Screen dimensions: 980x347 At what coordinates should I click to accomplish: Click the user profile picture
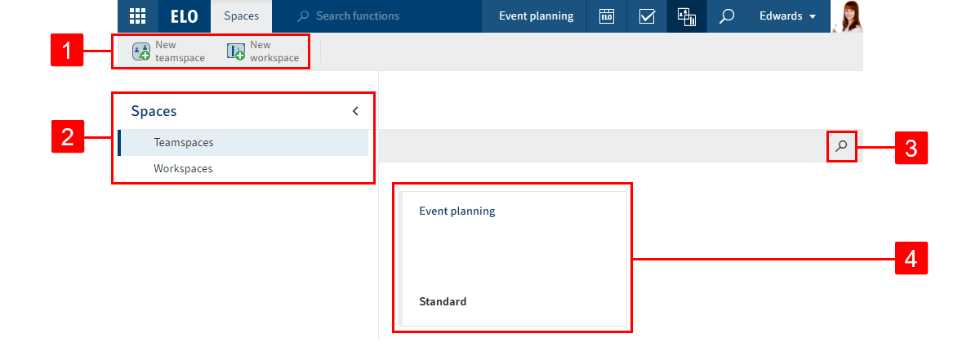pyautogui.click(x=846, y=16)
